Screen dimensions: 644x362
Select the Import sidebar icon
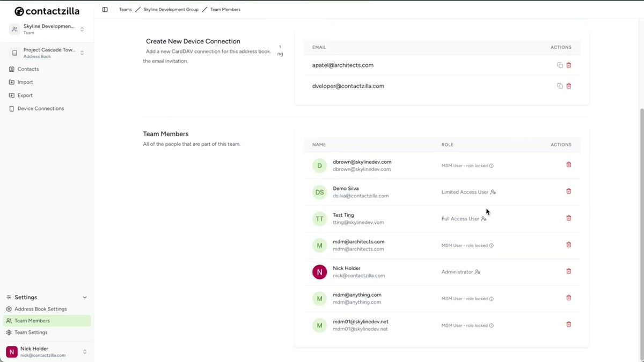coord(11,82)
